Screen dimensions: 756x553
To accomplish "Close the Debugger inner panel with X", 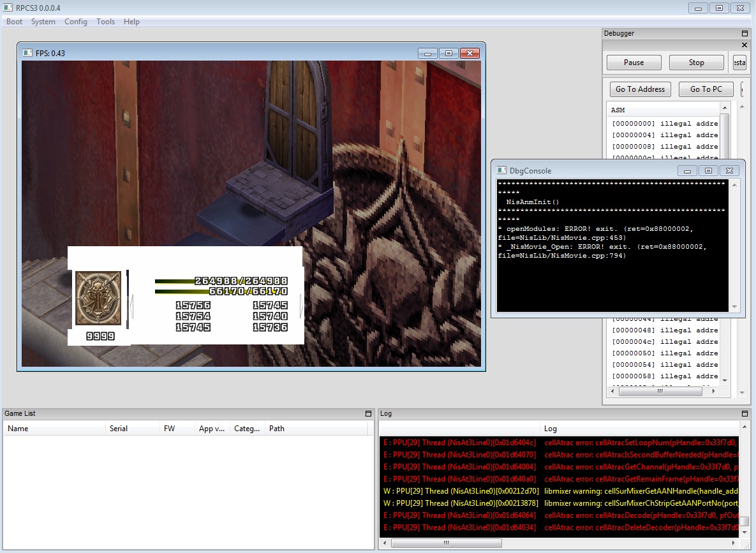I will point(745,45).
